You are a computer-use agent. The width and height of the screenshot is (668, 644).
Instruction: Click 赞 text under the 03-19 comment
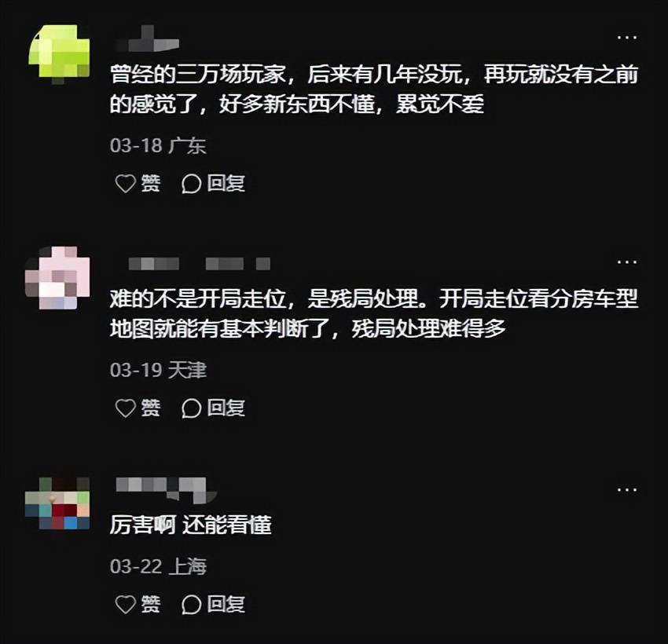[151, 408]
